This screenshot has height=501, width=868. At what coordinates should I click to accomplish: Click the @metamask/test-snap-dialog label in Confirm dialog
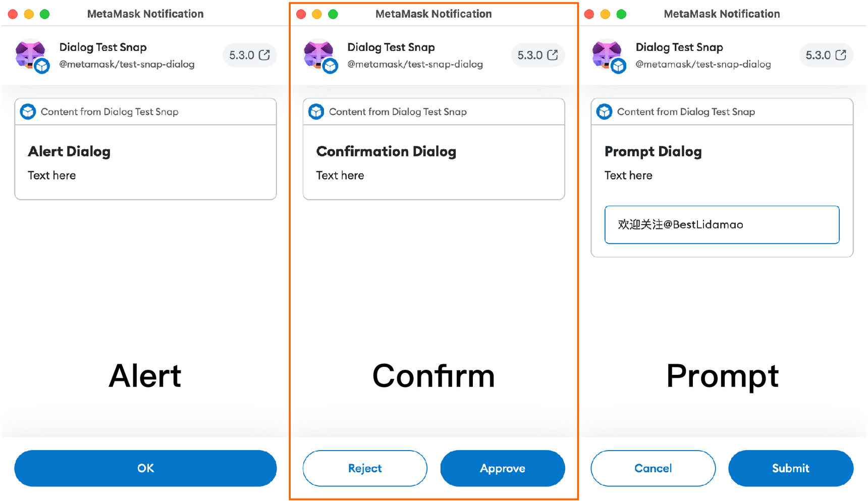coord(415,64)
